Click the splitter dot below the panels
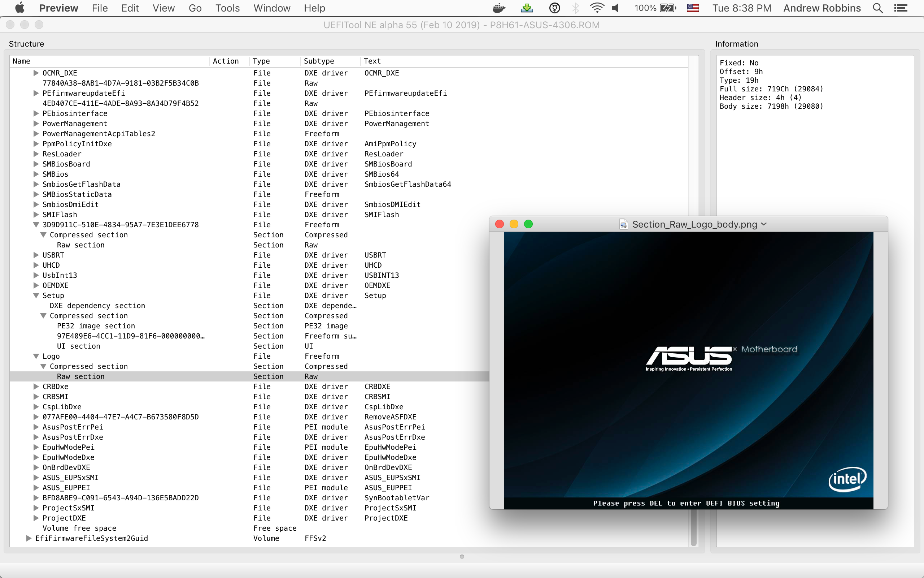This screenshot has height=578, width=924. pos(462,557)
